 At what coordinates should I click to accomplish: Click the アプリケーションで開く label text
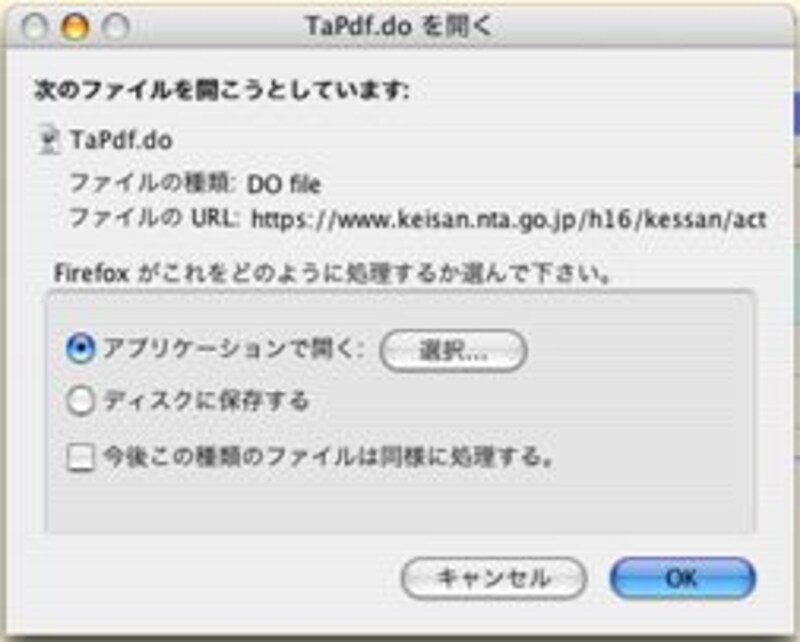pos(234,349)
